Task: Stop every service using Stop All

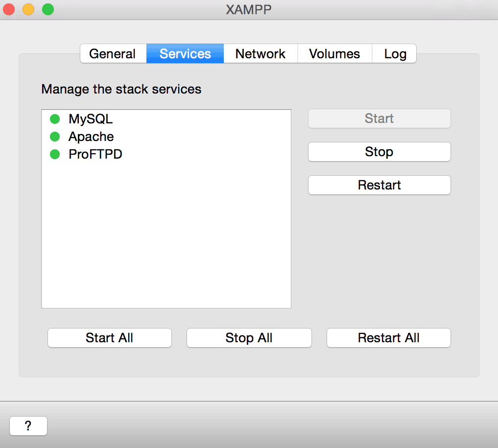Action: pos(249,338)
